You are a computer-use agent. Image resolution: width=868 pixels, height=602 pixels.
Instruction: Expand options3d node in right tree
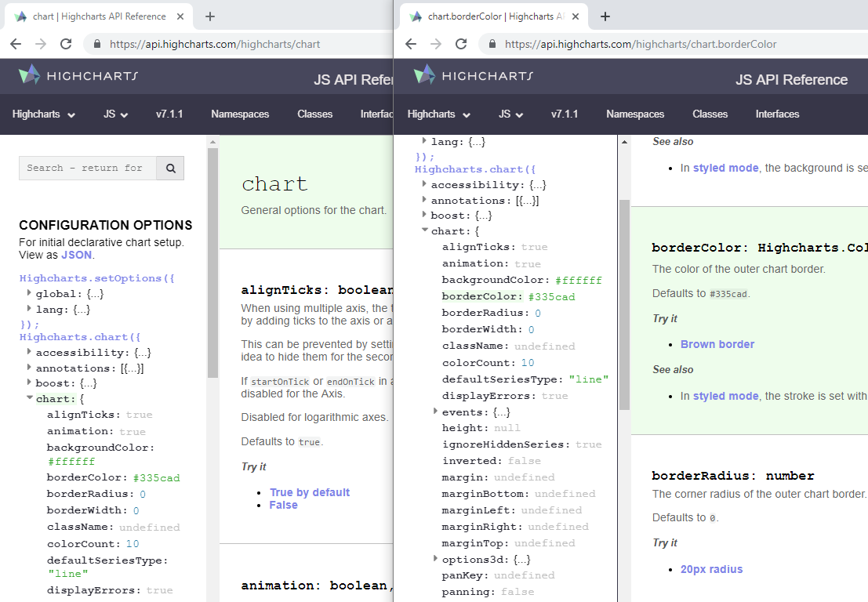(x=435, y=559)
